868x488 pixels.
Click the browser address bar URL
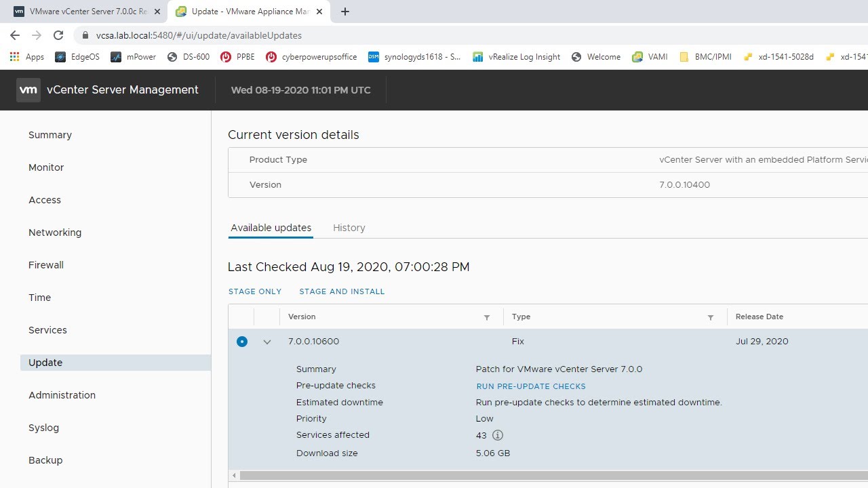click(x=199, y=35)
